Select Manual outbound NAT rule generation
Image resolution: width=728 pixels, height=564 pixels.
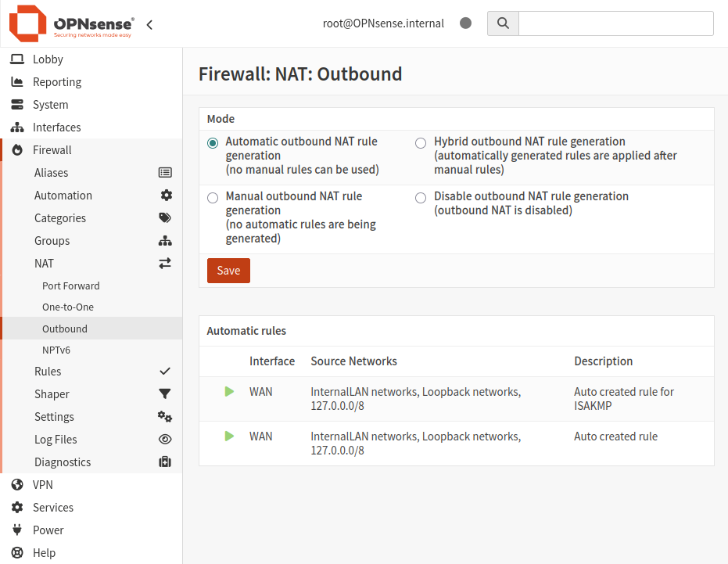point(213,198)
